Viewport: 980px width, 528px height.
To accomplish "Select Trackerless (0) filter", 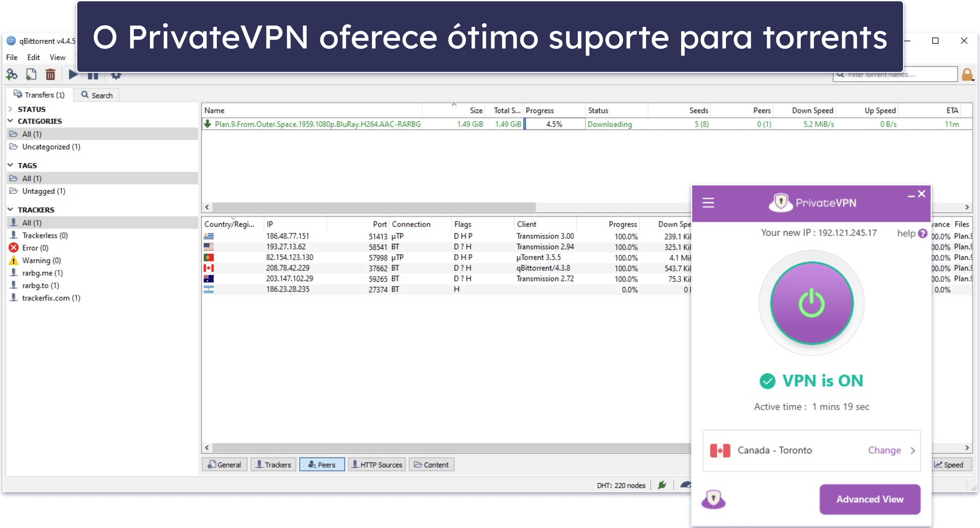I will tap(45, 235).
